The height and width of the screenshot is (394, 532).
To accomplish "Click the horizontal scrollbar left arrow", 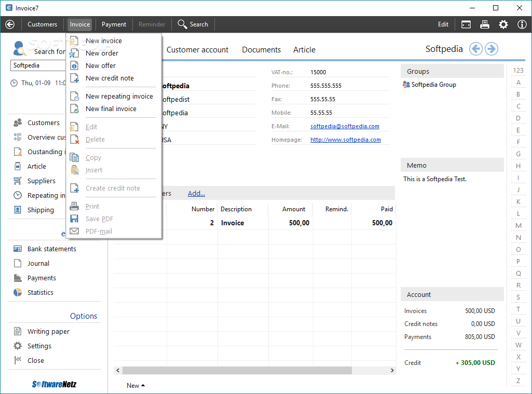I will coord(118,370).
